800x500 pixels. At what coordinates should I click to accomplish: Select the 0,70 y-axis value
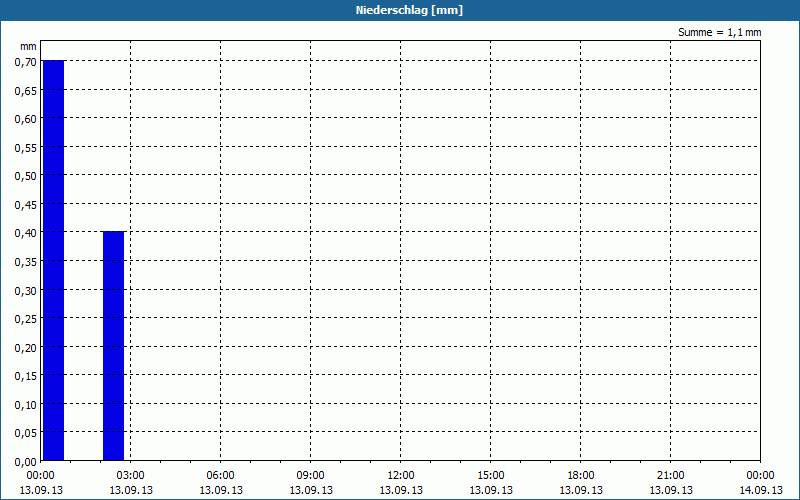point(26,62)
